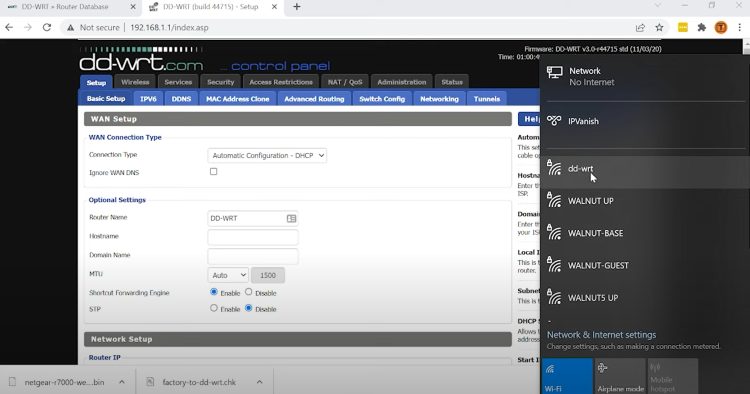
Task: Click the Not secure warning icon
Action: 70,28
